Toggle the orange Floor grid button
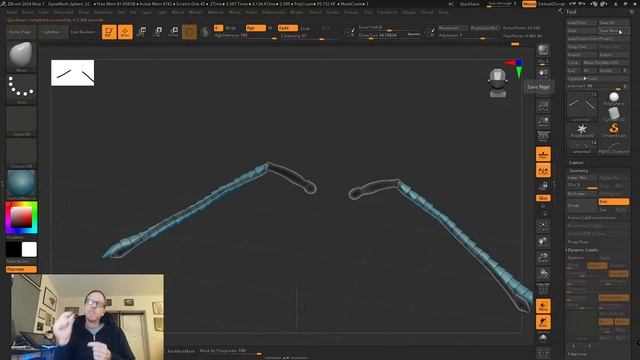 (543, 154)
